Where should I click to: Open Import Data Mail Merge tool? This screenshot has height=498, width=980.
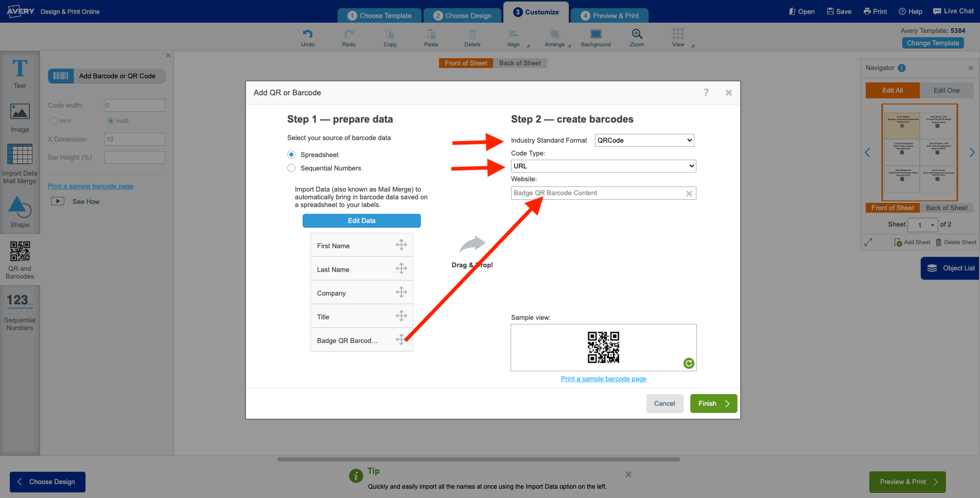click(20, 164)
